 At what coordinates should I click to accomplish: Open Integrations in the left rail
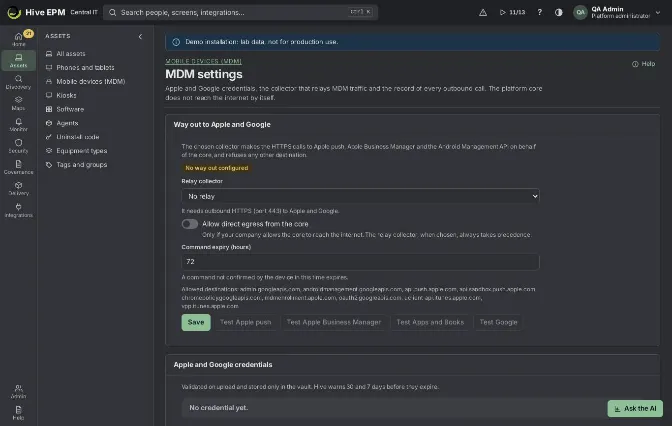[x=18, y=210]
